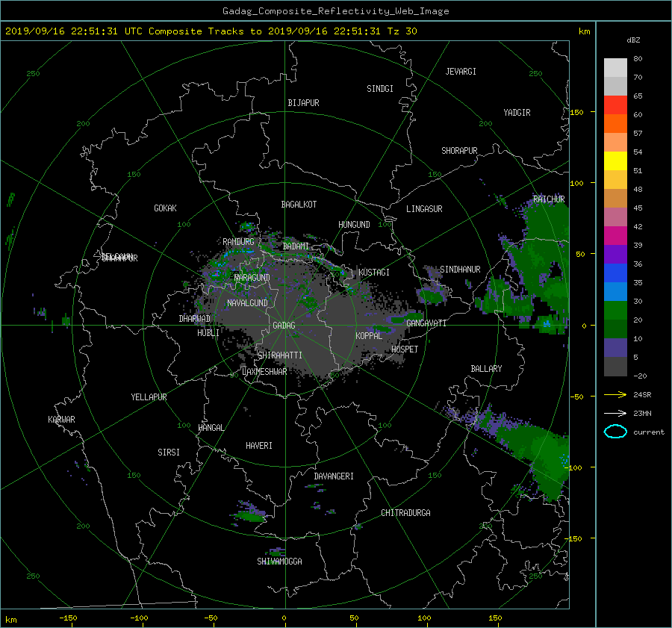Click the blue 36 dBZ legend swatch
Screen dimensions: 672x628
click(615, 273)
